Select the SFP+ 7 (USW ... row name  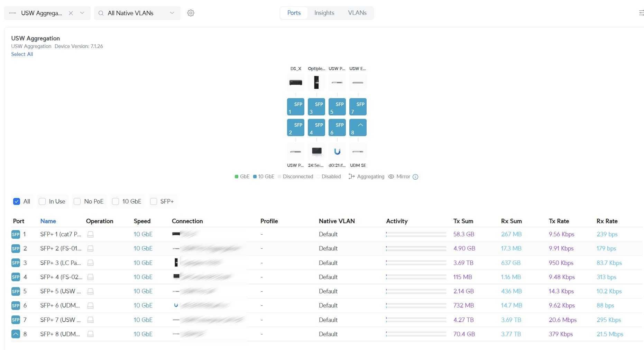pos(61,320)
